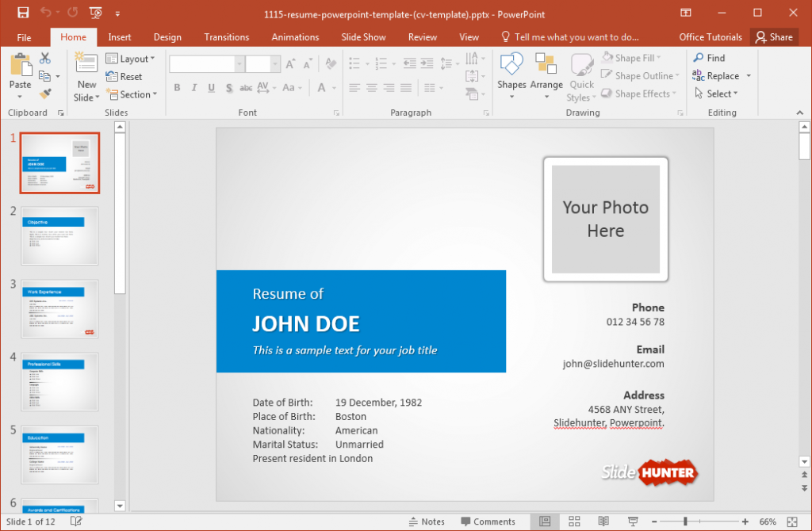Open the Transitions tab
The width and height of the screenshot is (812, 531).
click(x=226, y=37)
